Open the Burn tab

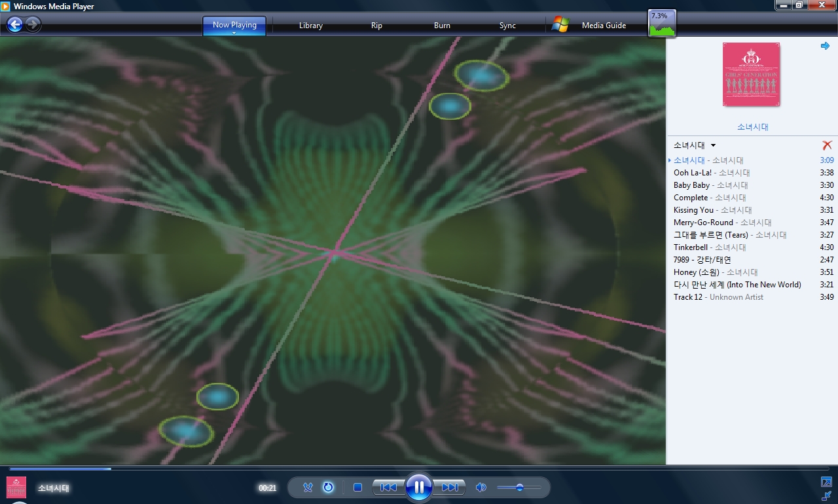click(x=443, y=26)
